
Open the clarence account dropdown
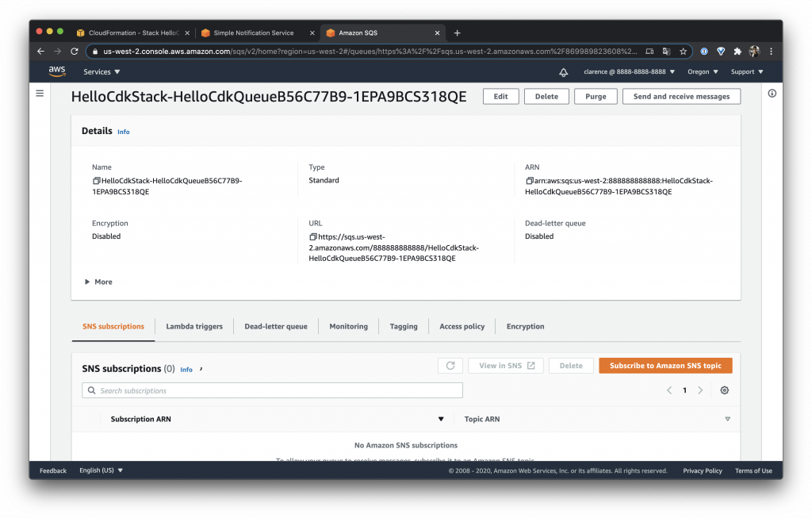point(629,72)
